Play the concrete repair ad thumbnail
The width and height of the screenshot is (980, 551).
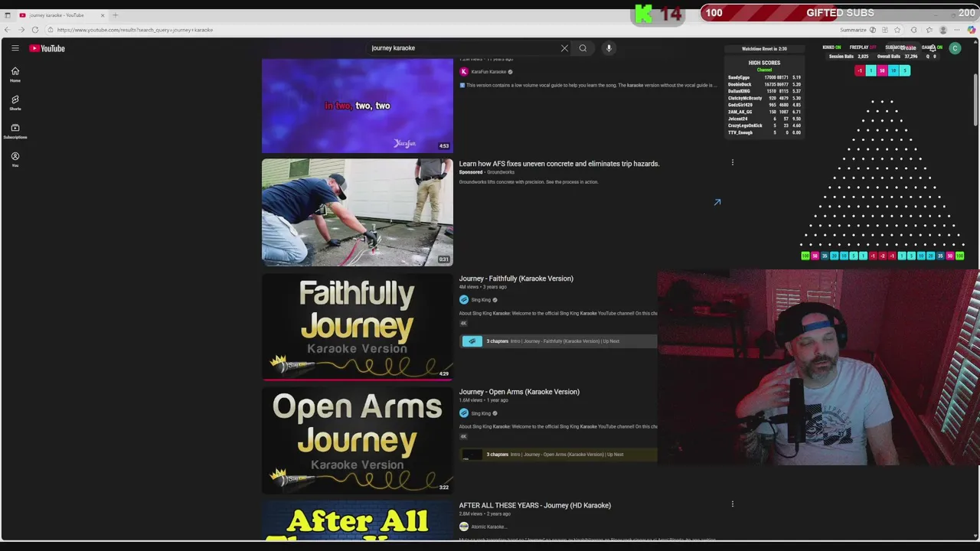click(x=357, y=212)
